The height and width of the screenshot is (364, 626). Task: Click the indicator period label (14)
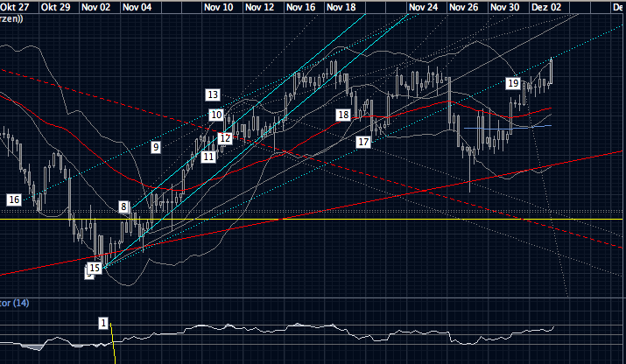pos(21,303)
